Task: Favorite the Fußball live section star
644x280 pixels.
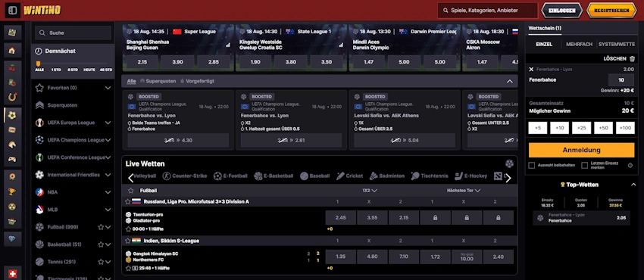Action: (130, 191)
